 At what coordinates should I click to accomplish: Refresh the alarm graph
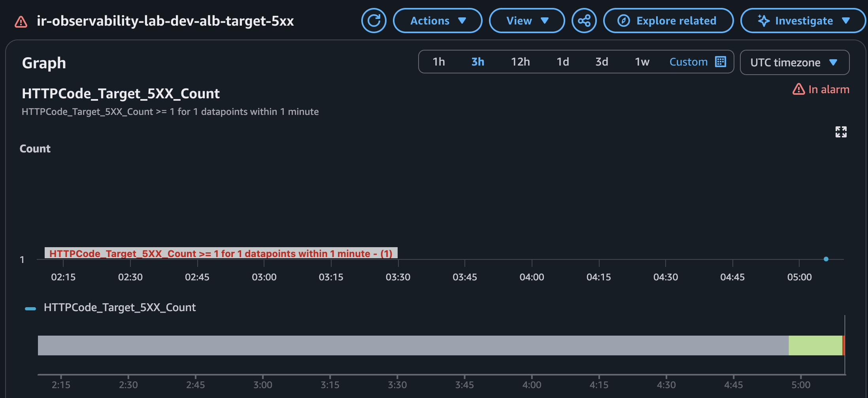(374, 21)
